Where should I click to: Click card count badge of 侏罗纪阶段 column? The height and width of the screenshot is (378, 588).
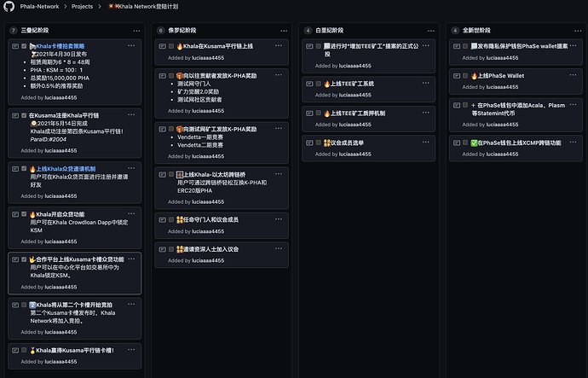click(x=161, y=31)
